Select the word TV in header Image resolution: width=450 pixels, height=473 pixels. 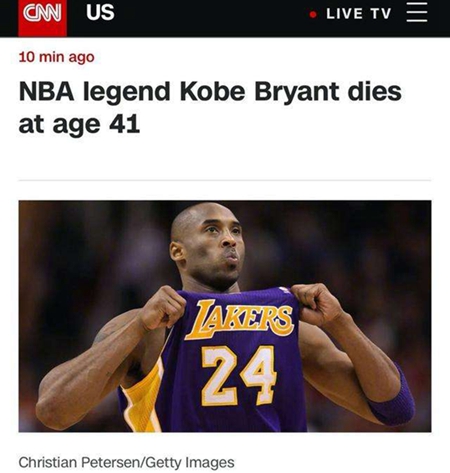[x=380, y=14]
